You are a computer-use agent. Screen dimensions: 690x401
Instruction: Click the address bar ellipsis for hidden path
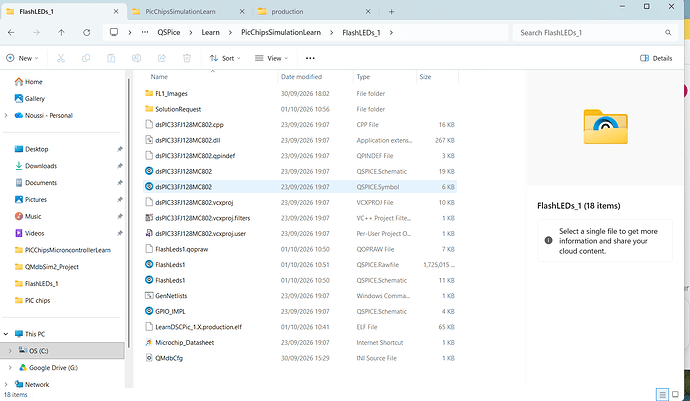(x=145, y=32)
